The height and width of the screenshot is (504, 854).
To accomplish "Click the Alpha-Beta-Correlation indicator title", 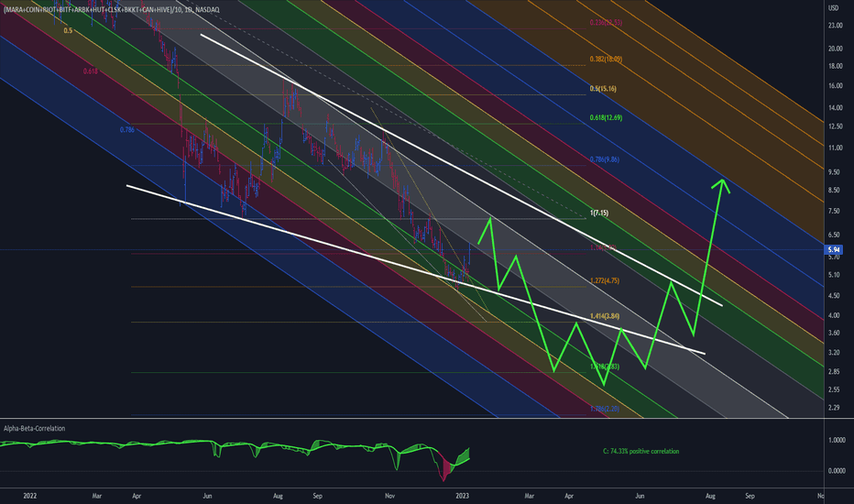I will [34, 428].
